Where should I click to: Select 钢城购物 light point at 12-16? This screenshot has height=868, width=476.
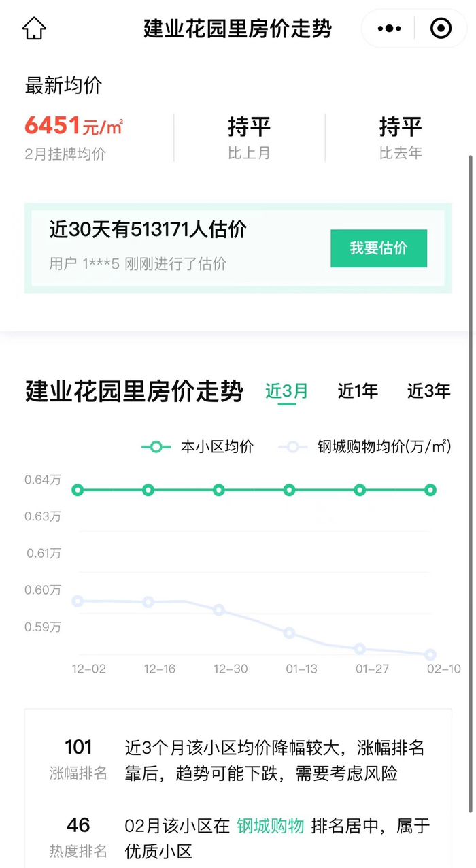click(x=148, y=602)
